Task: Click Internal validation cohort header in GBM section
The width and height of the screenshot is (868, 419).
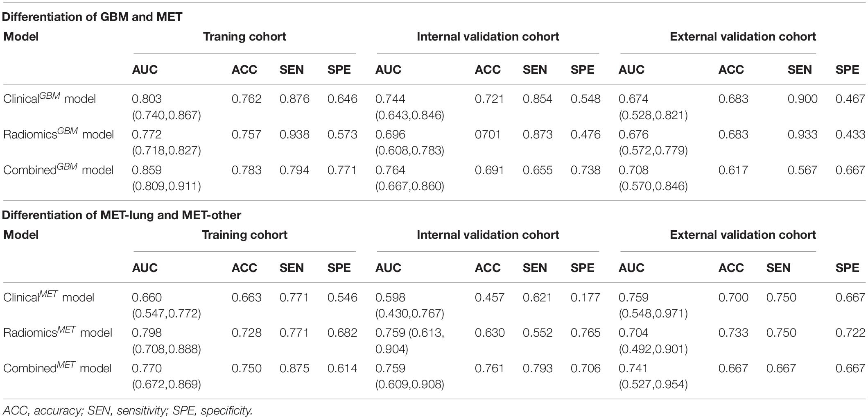Action: 488,36
